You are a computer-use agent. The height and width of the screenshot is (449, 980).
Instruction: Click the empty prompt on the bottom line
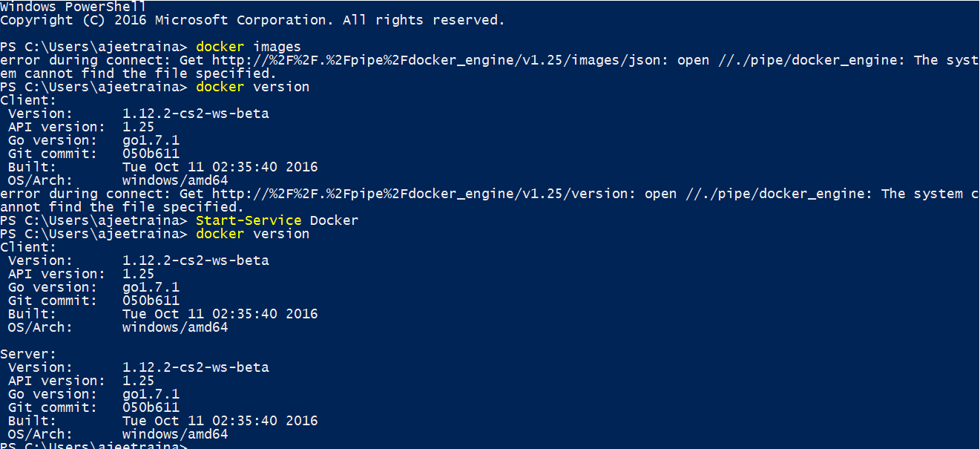point(95,445)
